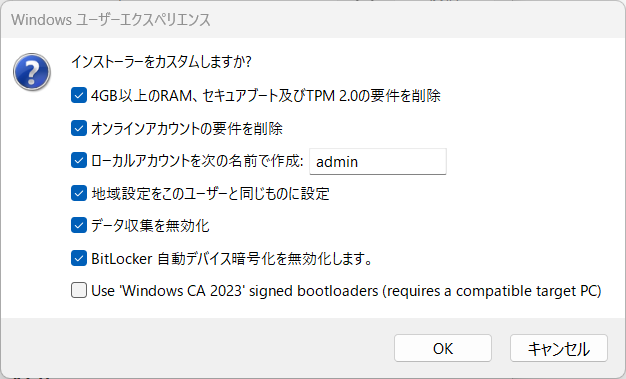This screenshot has width=626, height=379.
Task: Toggle the ローカルアカウントを次の名前で作成 checkbox
Action: tap(79, 161)
